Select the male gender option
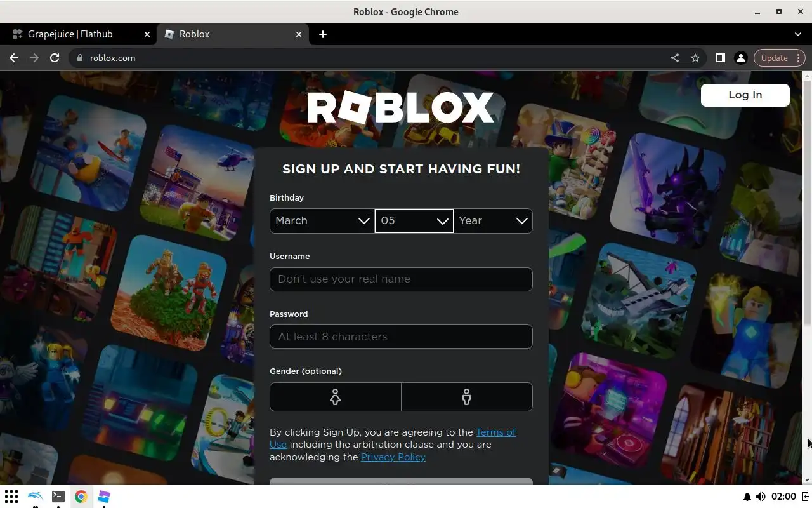Image resolution: width=812 pixels, height=508 pixels. click(x=467, y=397)
